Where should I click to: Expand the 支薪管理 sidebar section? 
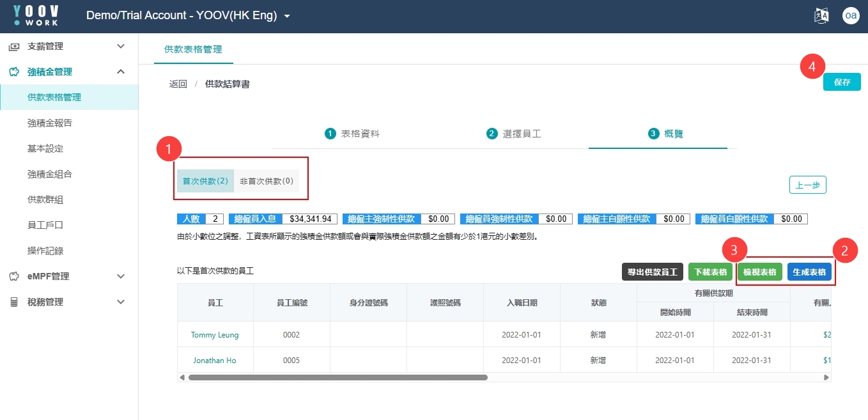[121, 47]
